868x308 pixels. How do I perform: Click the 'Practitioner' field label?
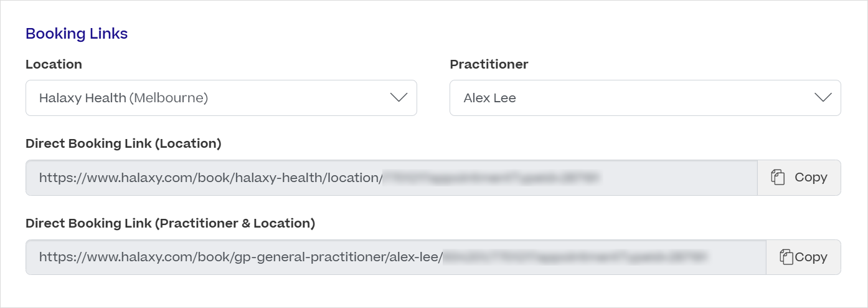[x=489, y=64]
